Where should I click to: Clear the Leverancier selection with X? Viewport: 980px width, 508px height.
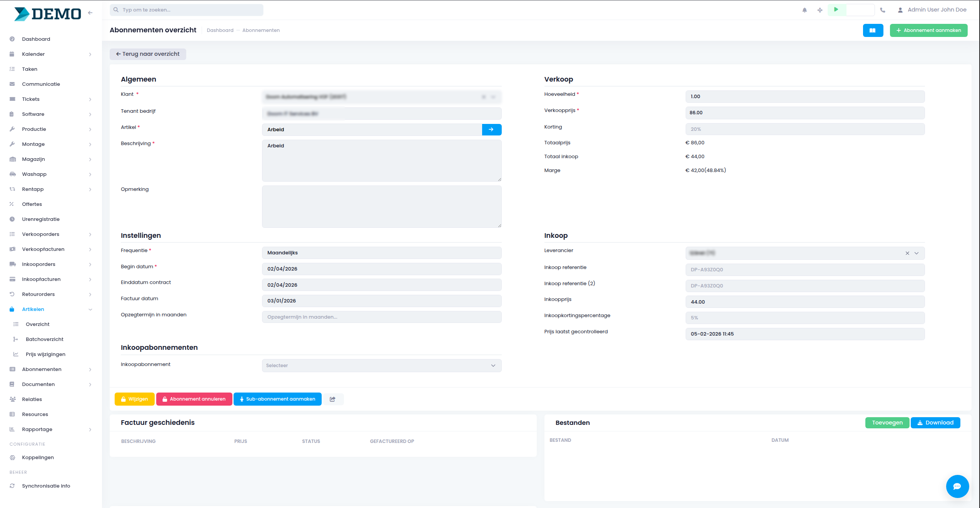click(x=907, y=253)
